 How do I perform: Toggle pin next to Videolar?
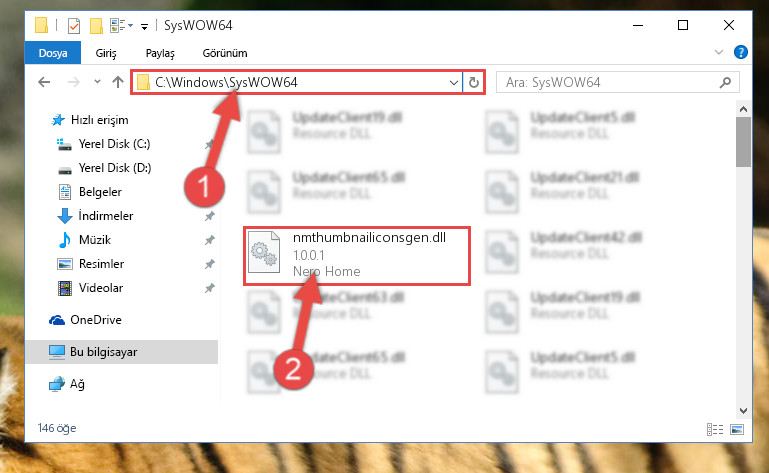pyautogui.click(x=209, y=288)
